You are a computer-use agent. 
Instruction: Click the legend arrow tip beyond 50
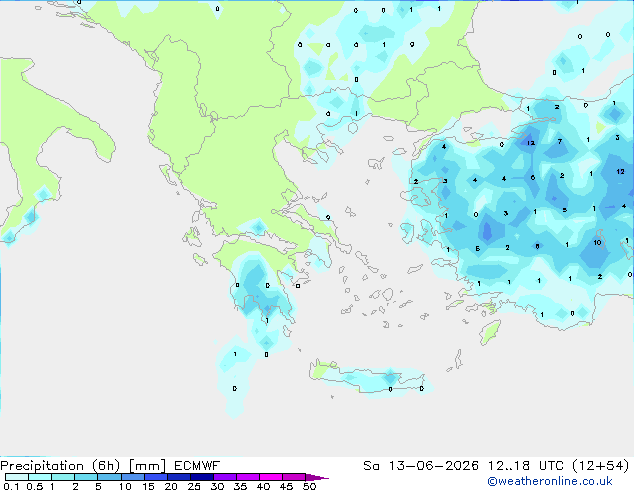point(317,477)
